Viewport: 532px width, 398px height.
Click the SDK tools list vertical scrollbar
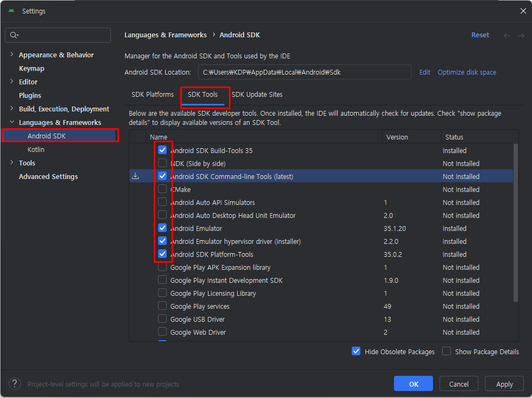tap(516, 222)
